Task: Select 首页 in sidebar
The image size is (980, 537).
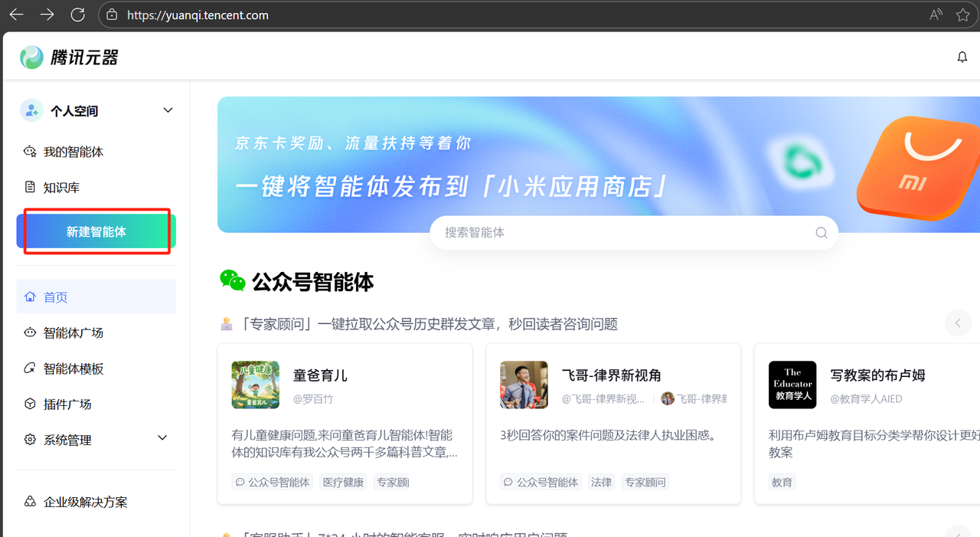Action: 96,296
